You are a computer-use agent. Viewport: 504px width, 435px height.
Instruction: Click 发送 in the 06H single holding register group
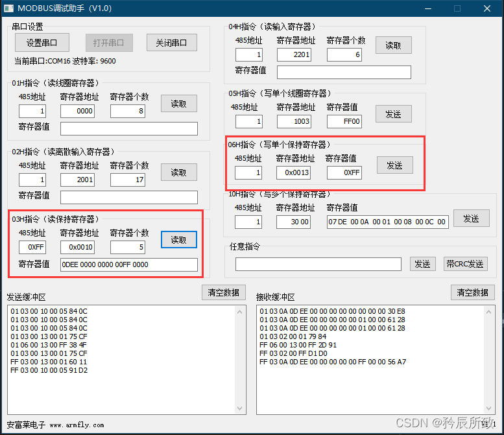pyautogui.click(x=395, y=165)
